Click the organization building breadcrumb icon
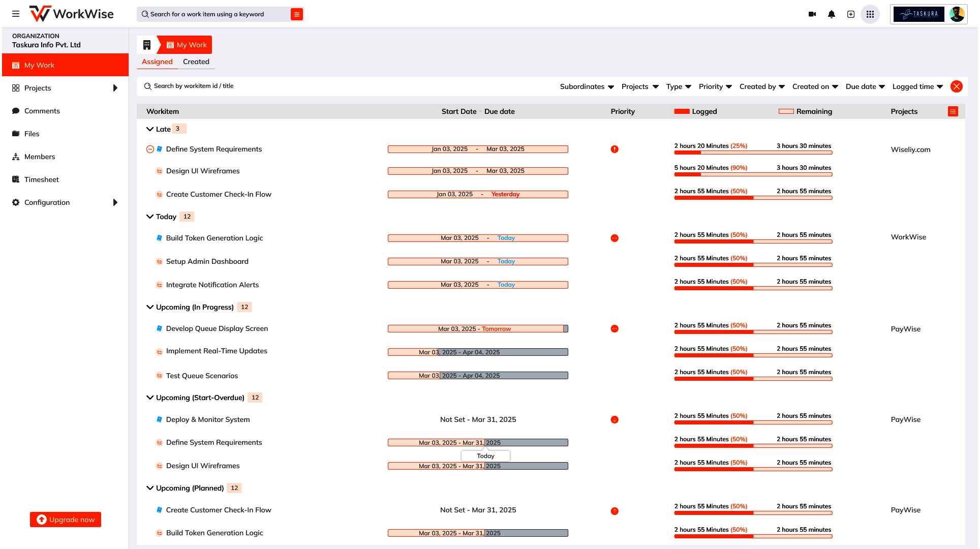The width and height of the screenshot is (980, 549). pos(147,45)
